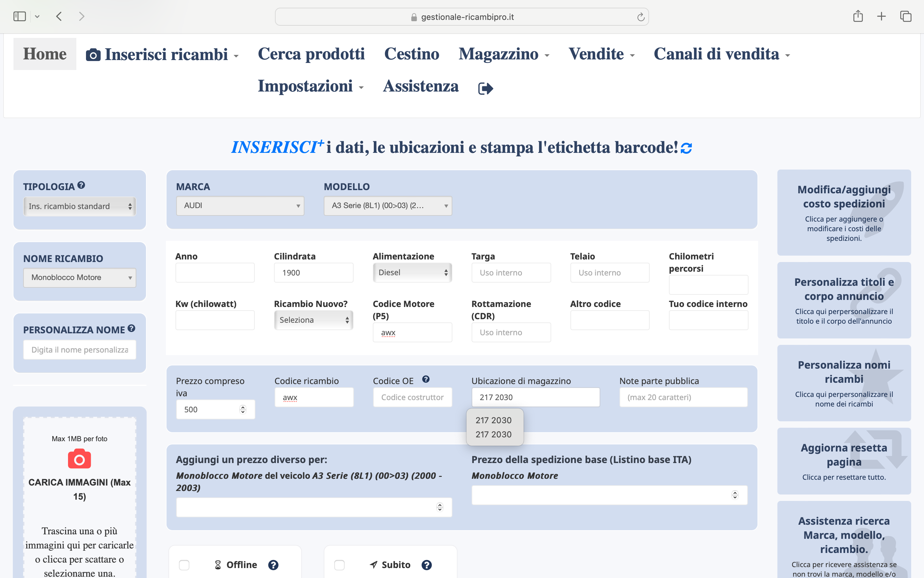Viewport: 924px width, 578px height.
Task: Open the help icon next to Subito
Action: (x=426, y=565)
